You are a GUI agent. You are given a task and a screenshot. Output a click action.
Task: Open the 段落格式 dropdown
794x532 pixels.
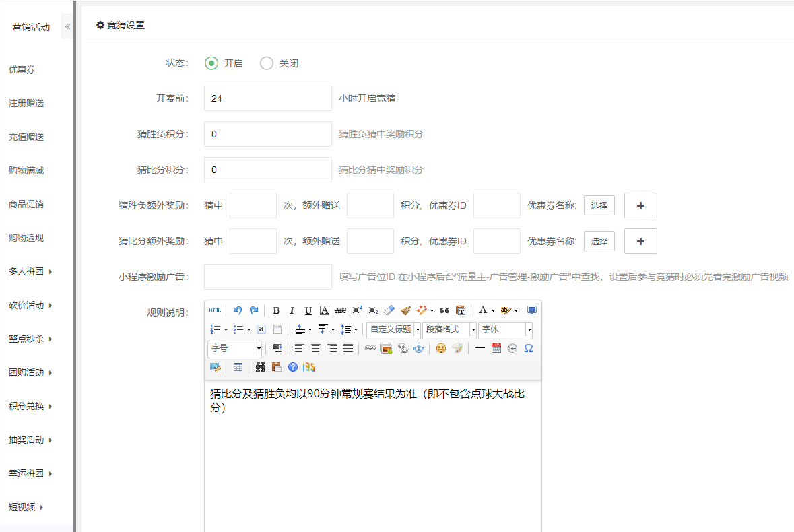[x=473, y=329]
